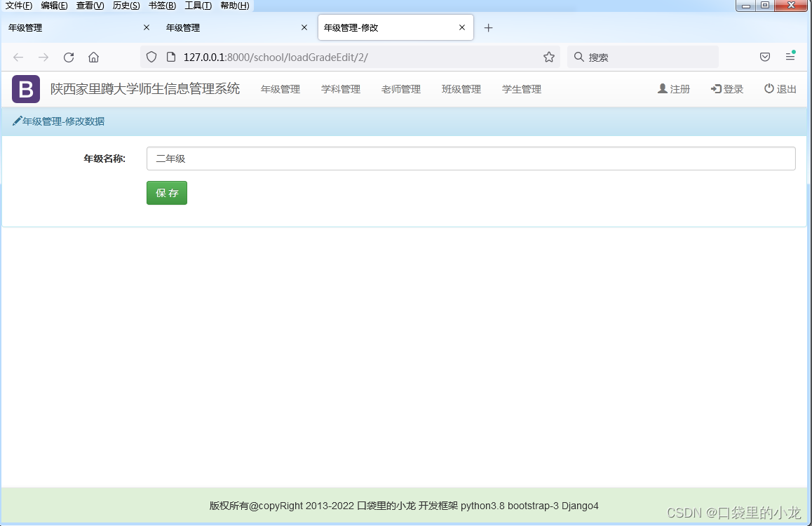812x526 pixels.
Task: Open the 工具(T) menu
Action: 198,6
